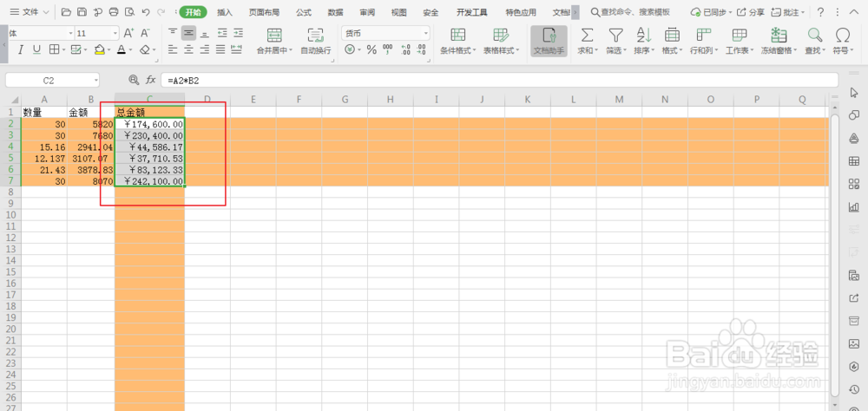Click the Open file folder icon

tap(66, 11)
